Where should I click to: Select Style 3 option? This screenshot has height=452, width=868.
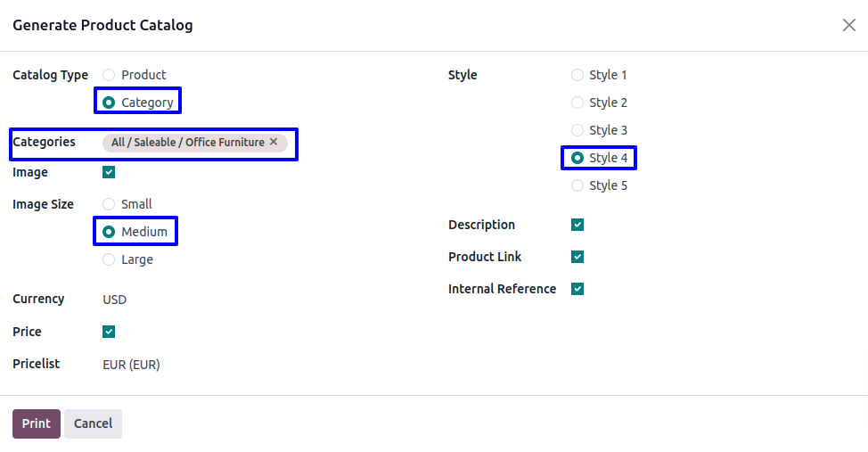577,130
